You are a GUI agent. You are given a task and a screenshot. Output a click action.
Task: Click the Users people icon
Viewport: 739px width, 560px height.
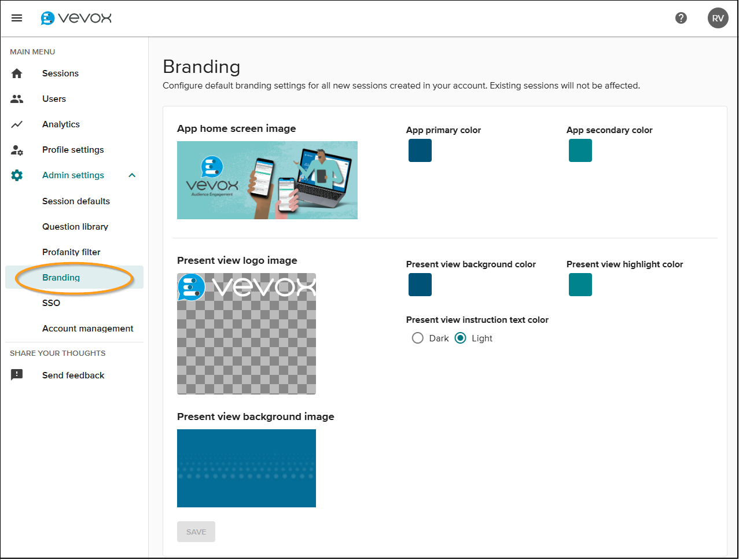pyautogui.click(x=17, y=99)
